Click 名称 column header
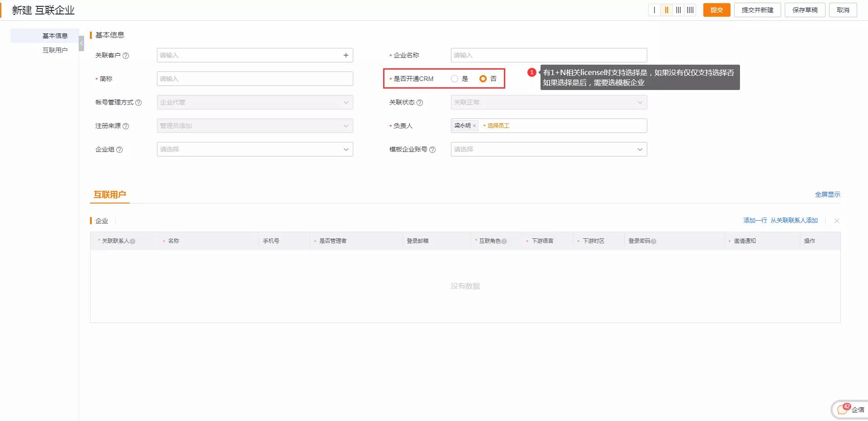 pyautogui.click(x=173, y=241)
